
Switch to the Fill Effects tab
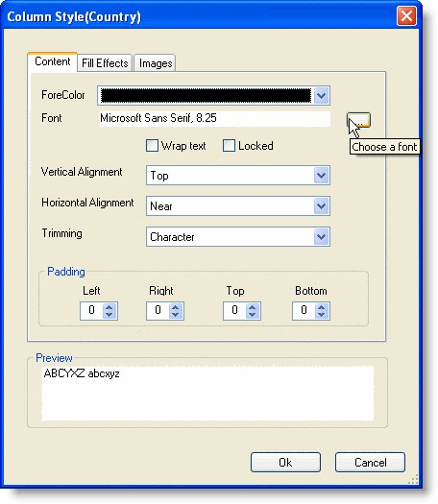(x=105, y=63)
